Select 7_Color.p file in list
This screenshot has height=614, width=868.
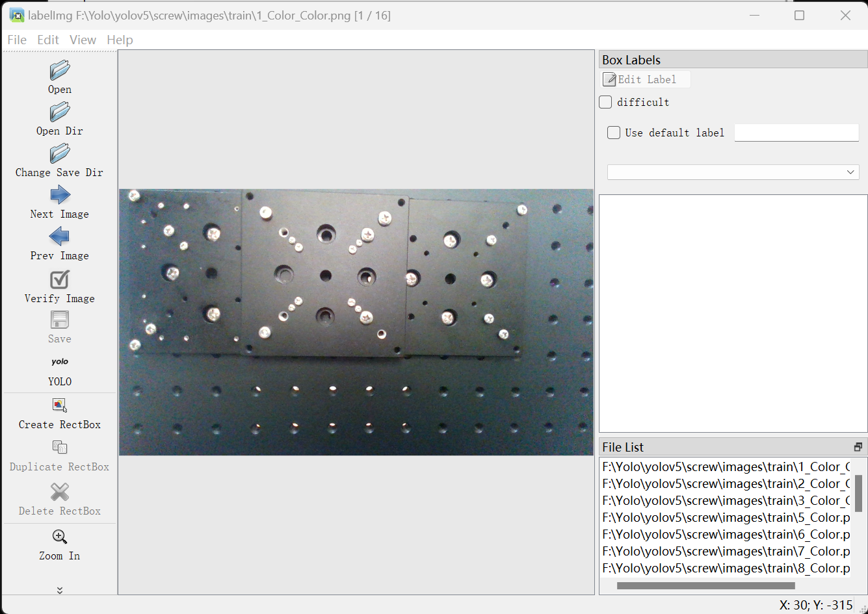point(726,551)
